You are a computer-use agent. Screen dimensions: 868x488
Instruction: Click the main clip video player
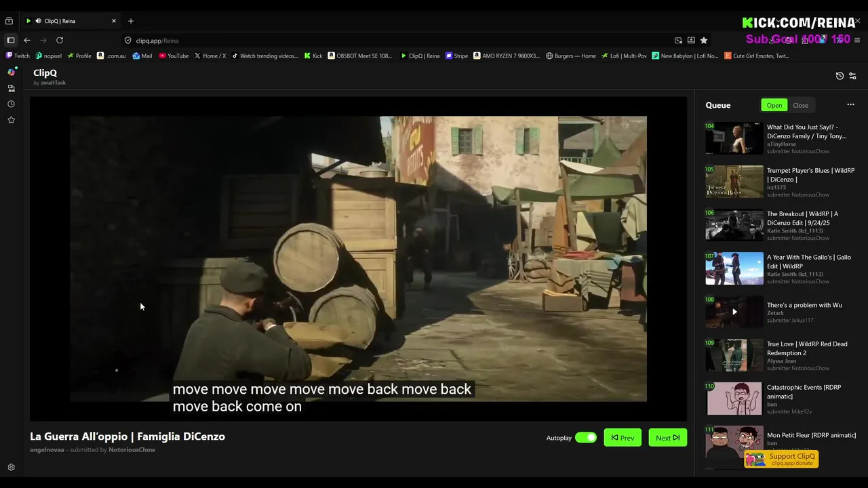[358, 258]
